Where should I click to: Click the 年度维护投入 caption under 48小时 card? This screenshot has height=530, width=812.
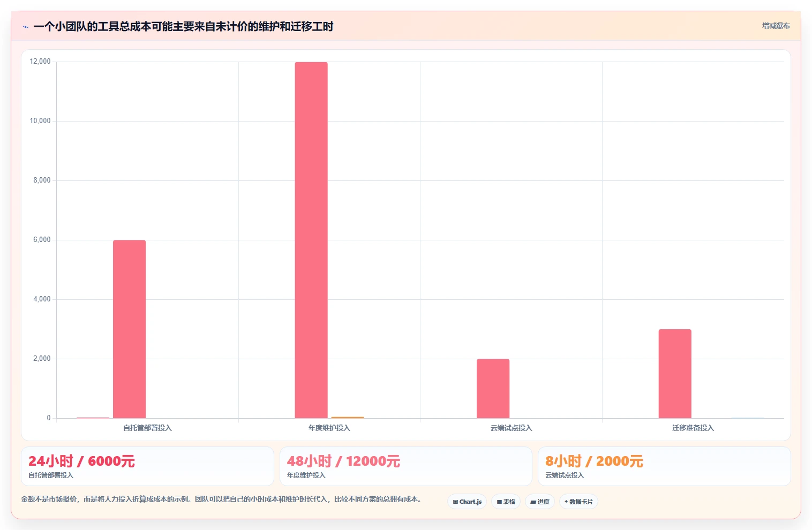[x=306, y=475]
